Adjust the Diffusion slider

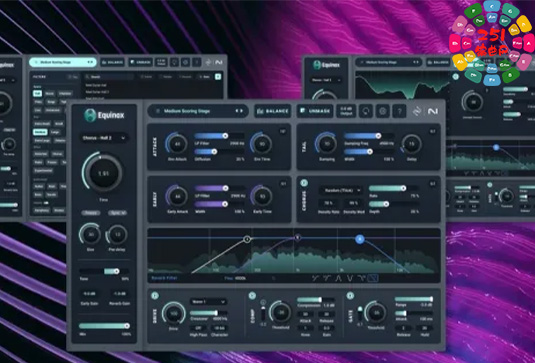tap(219, 151)
